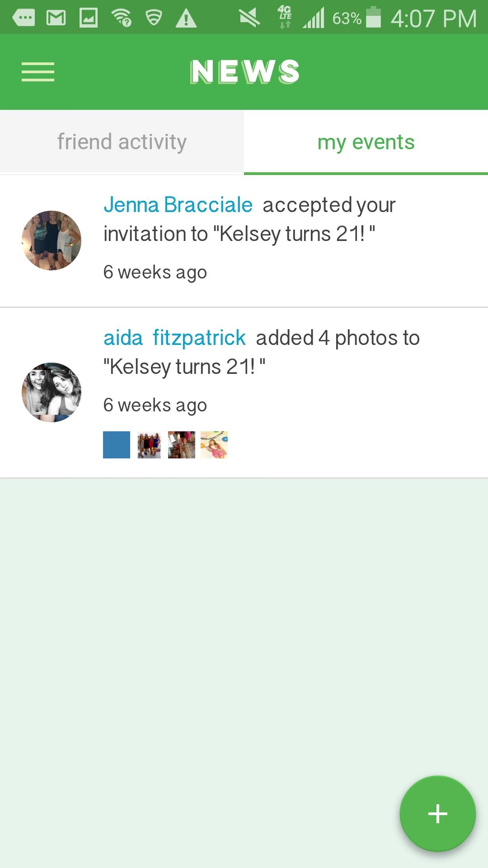The height and width of the screenshot is (868, 488).
Task: Tap the green plus floating button
Action: [x=437, y=814]
